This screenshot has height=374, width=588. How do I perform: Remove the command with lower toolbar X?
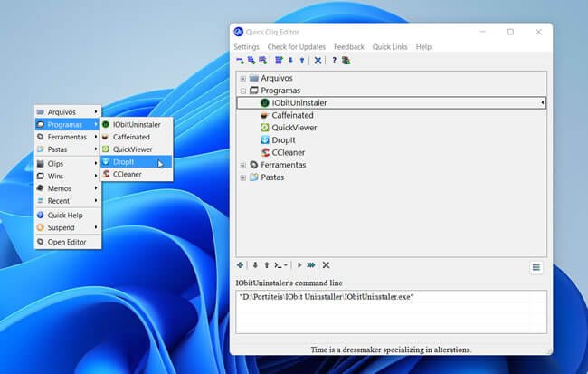(327, 265)
